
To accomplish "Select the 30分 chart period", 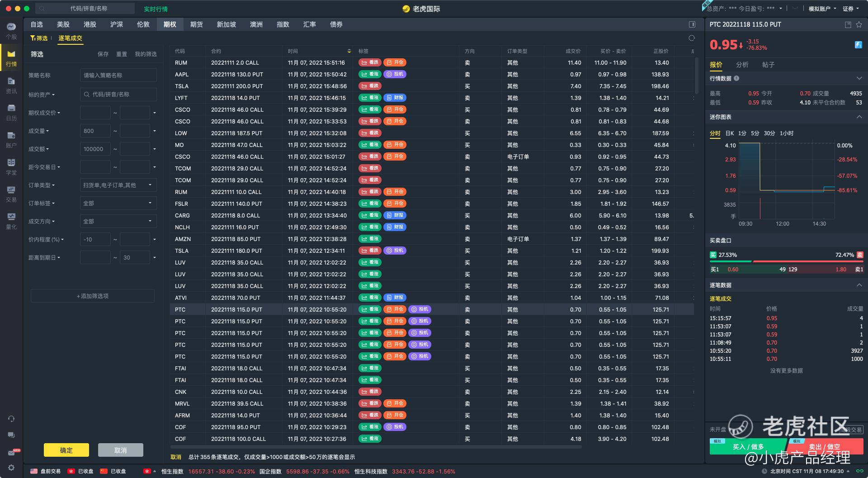I will click(x=769, y=133).
